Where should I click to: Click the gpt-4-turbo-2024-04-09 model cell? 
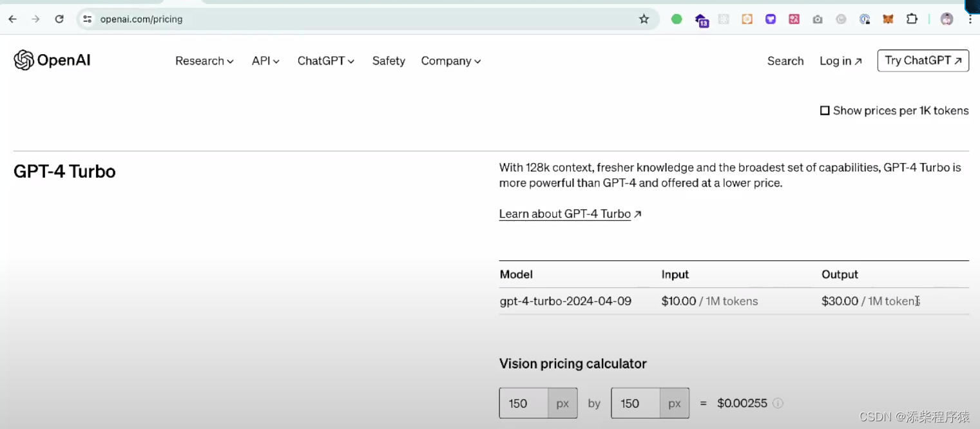click(x=566, y=301)
